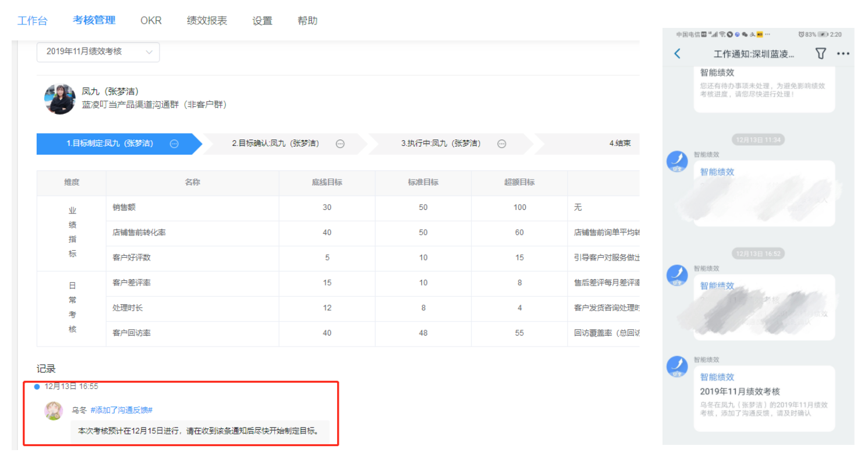
Task: Expand the 2019年11月绩效考核 dropdown
Action: [x=98, y=52]
